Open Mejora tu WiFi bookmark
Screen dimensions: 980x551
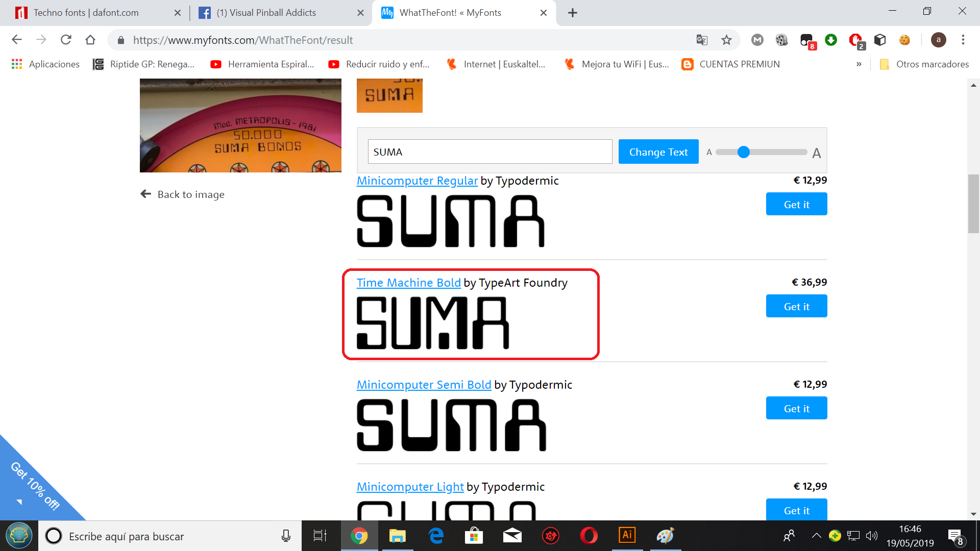coord(617,64)
